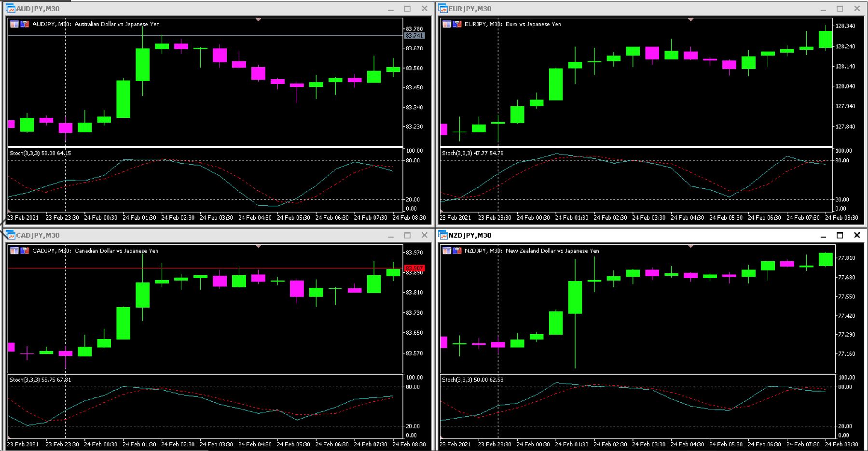Click the blue-red trading icon in the EURJPY chart
868x451 pixels.
457,24
